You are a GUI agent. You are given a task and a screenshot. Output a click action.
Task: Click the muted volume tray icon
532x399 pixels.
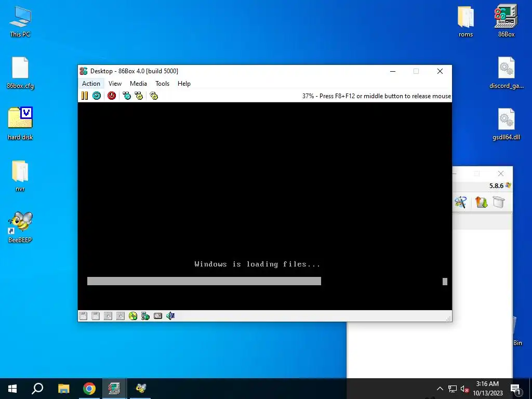(x=464, y=389)
